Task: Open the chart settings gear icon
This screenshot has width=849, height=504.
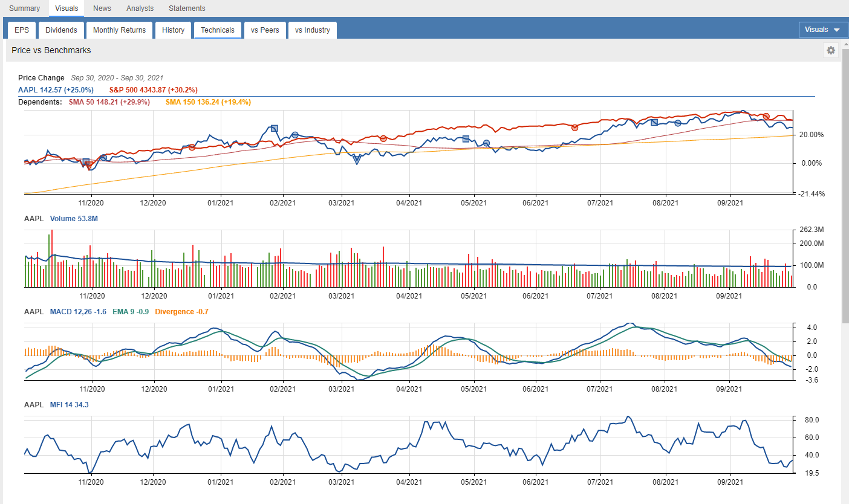Action: click(x=831, y=50)
